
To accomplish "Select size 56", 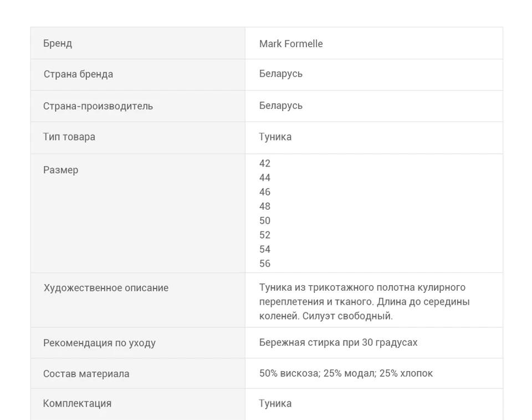I will pos(265,264).
